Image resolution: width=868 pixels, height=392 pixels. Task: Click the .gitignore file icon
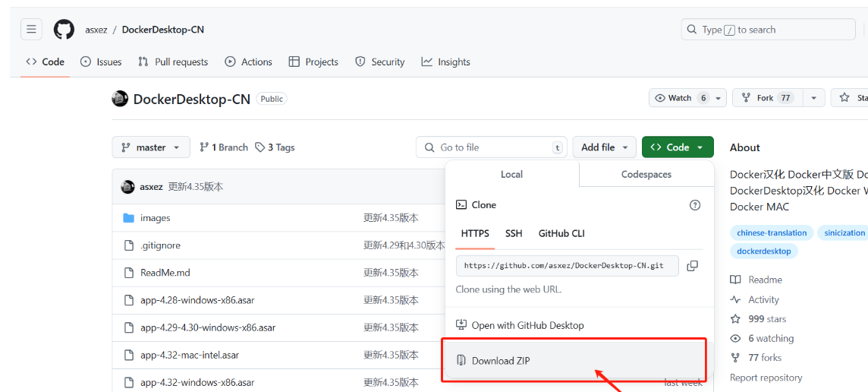coord(129,245)
